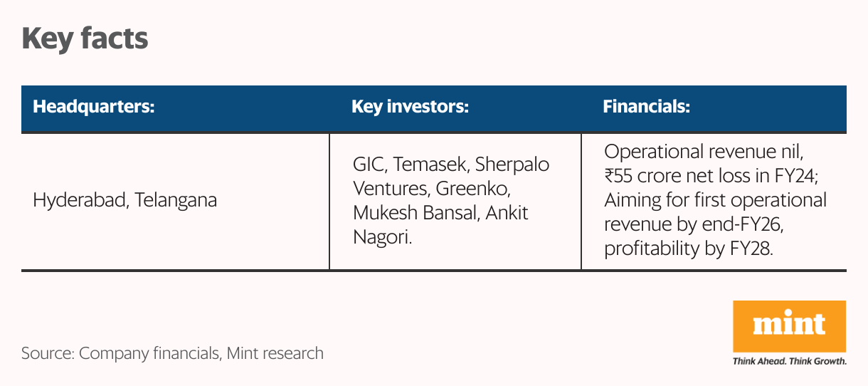Select the "Headquarters:" column header

coord(94,108)
